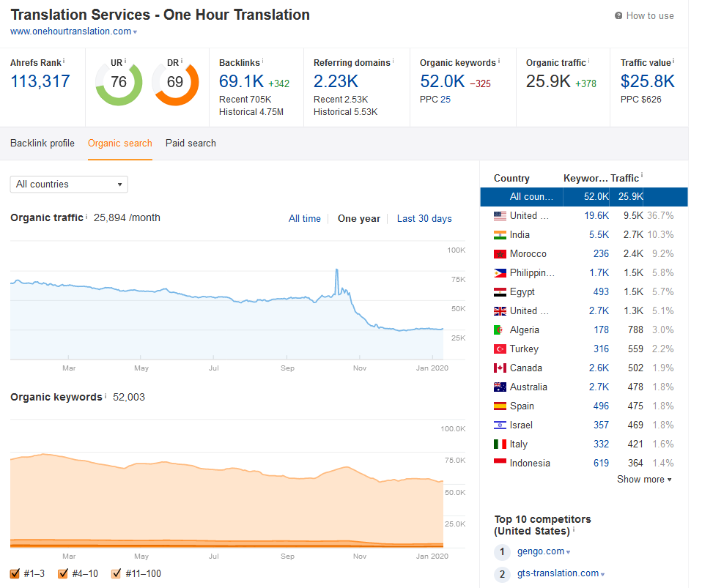Screen dimensions: 702x588
Task: Click the info icon next to the Organic keywords metric
Action: click(499, 60)
